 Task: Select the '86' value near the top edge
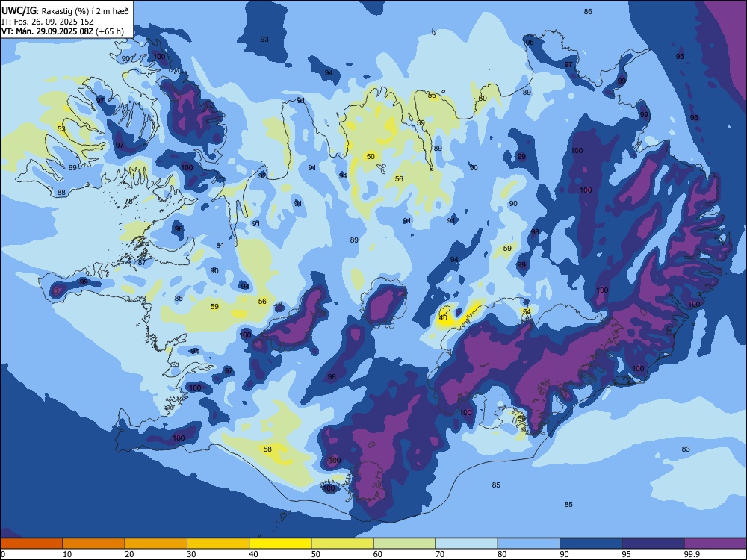[588, 11]
